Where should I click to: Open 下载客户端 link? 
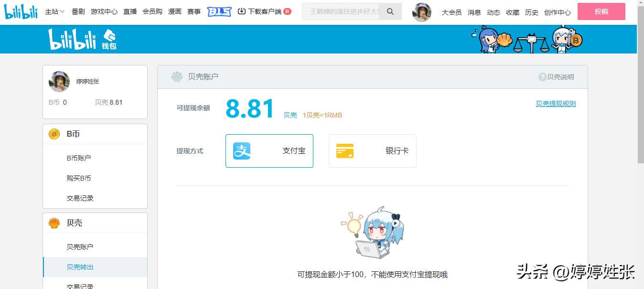265,11
